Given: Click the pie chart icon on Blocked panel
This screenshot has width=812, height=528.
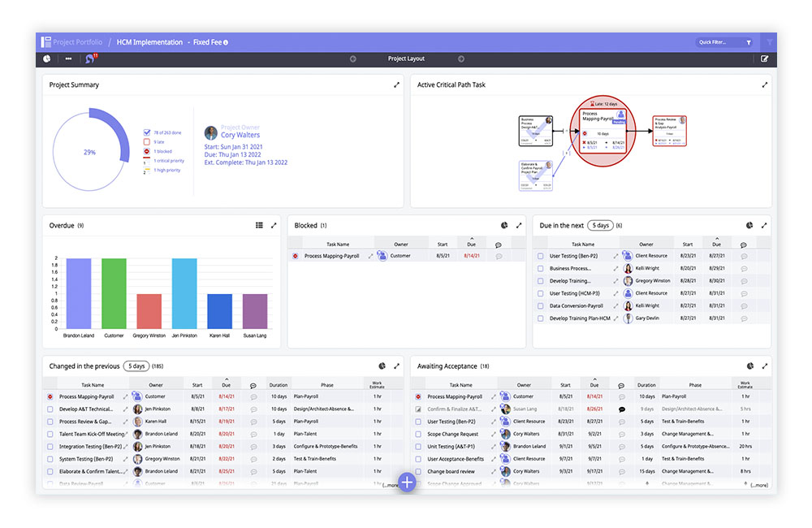Looking at the screenshot, I should 503,225.
